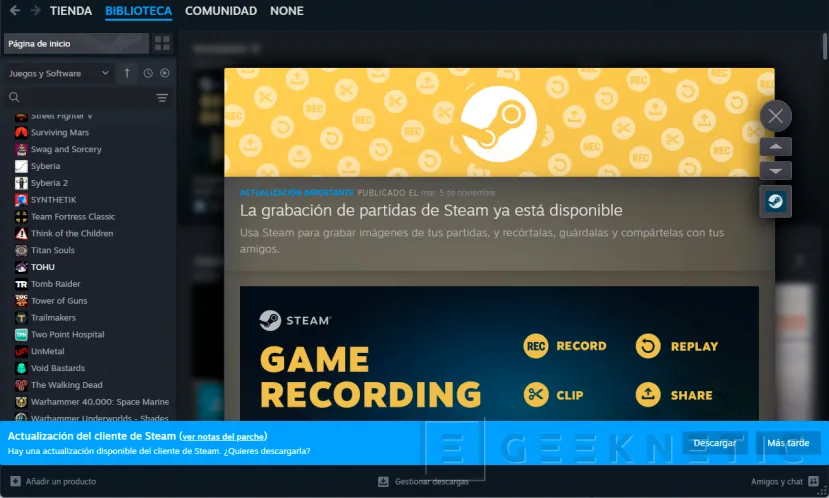Click Tomb Raider game icon
The height and width of the screenshot is (498, 829).
[x=21, y=284]
